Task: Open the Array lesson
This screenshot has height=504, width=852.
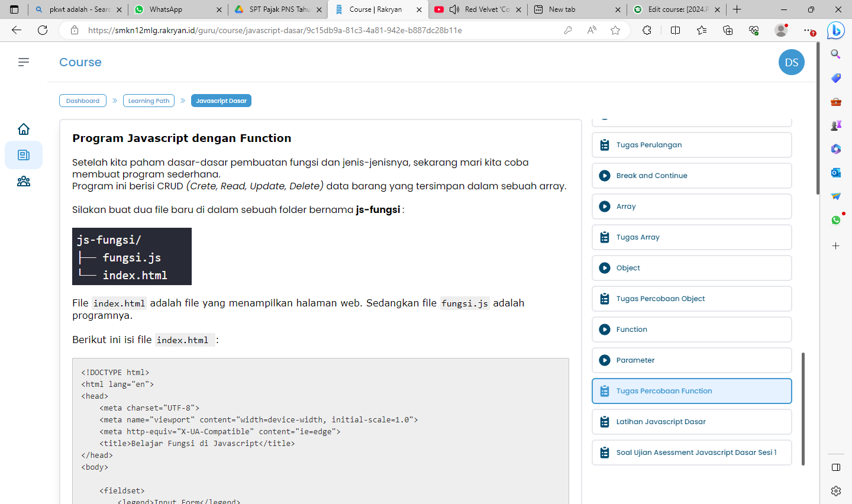Action: [692, 206]
